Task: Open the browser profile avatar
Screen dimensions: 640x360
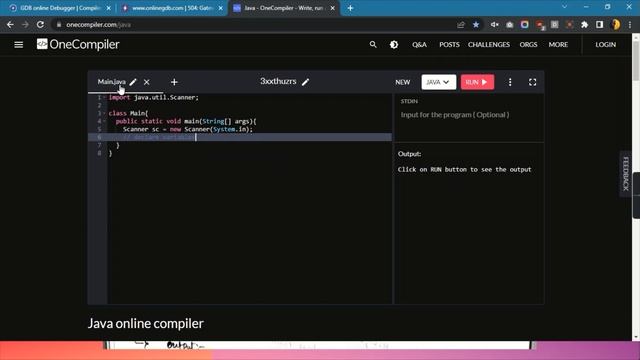Action: point(616,24)
